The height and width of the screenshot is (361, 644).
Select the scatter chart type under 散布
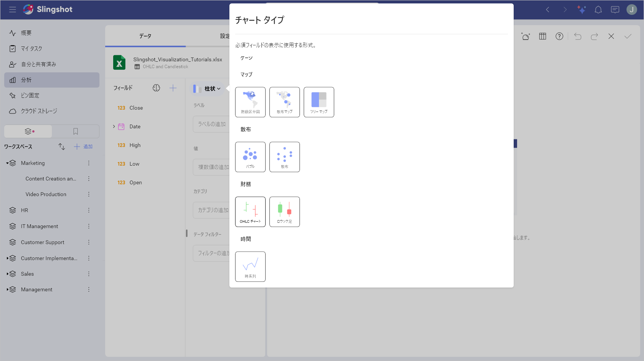tap(285, 157)
